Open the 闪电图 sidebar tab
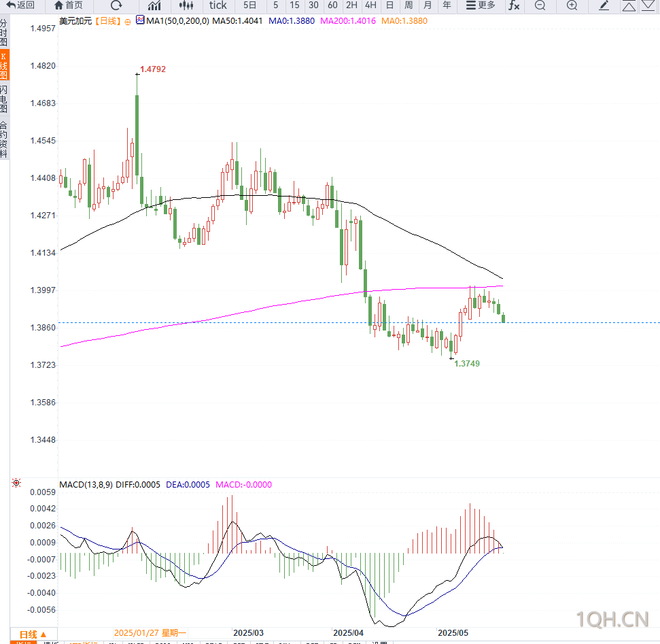The width and height of the screenshot is (660, 644). point(4,99)
